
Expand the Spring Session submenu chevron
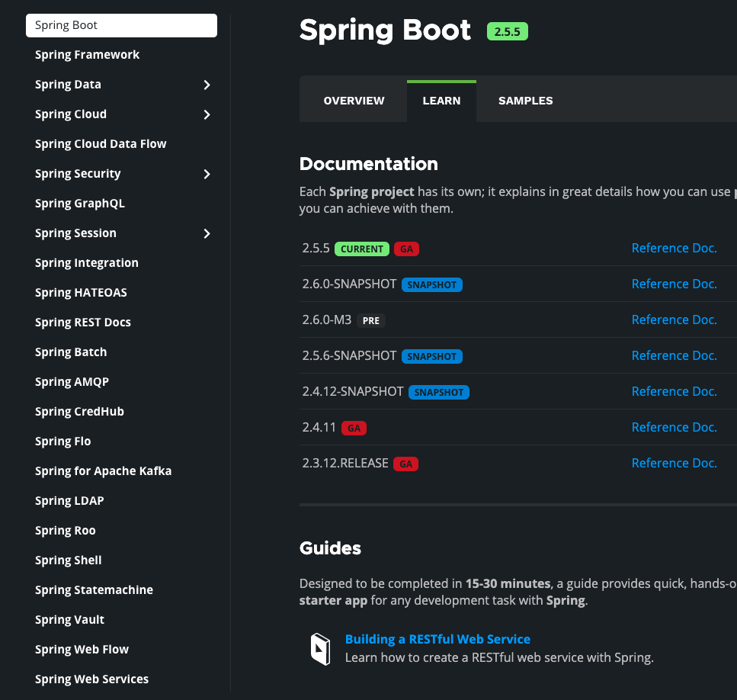tap(207, 233)
